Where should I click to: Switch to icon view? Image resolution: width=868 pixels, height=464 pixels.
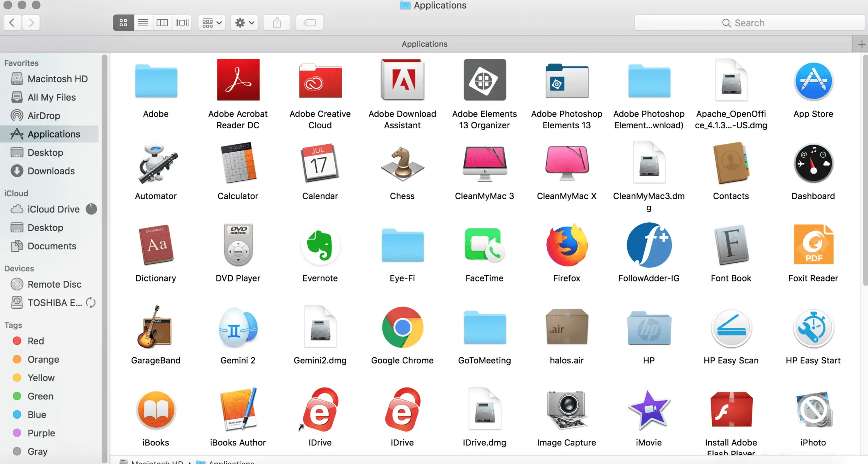click(123, 23)
